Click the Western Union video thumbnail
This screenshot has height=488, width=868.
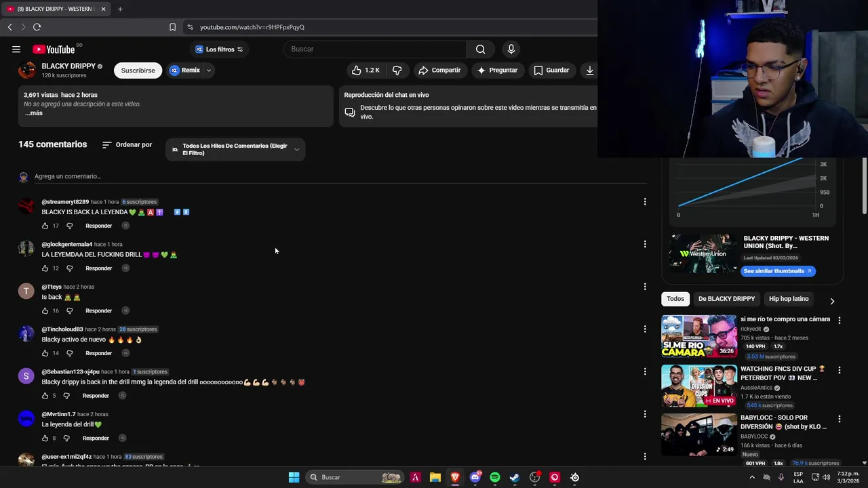coord(703,253)
